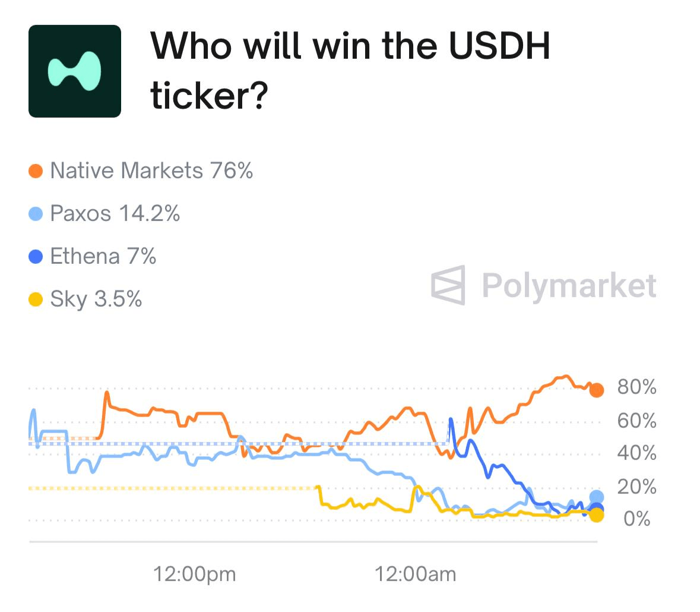
Task: Click the light blue Paxos legend dot
Action: 36,213
